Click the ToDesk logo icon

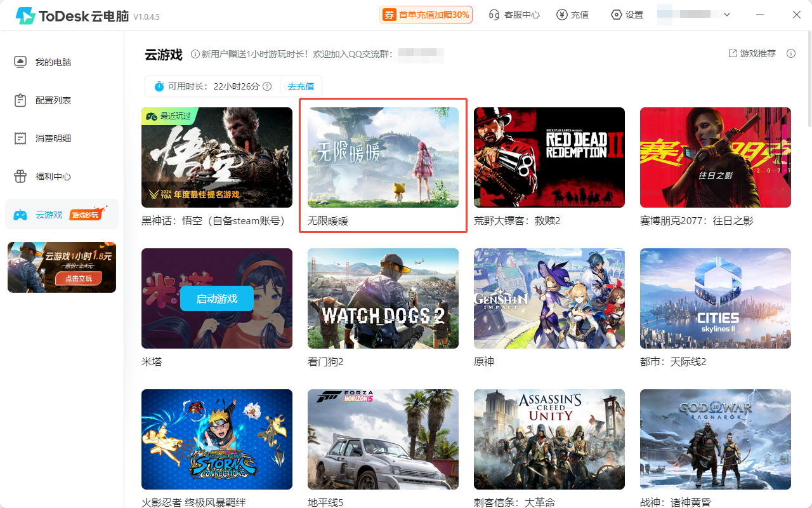pos(25,16)
